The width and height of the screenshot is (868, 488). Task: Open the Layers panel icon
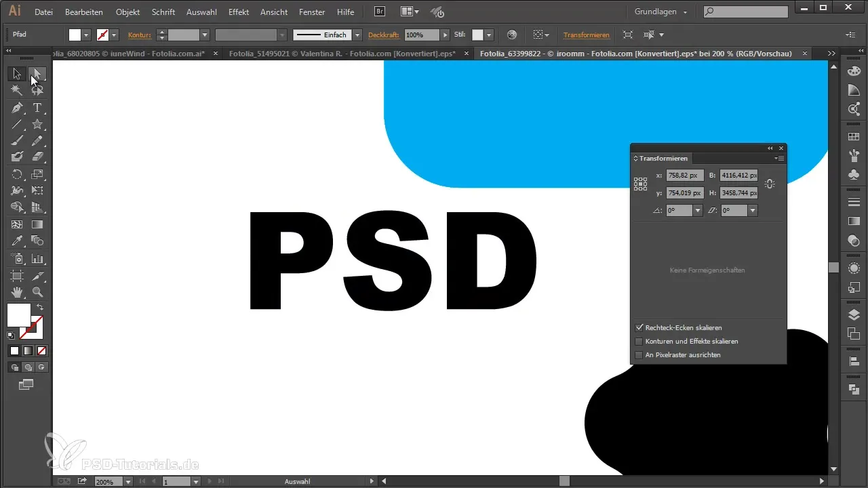tap(854, 314)
